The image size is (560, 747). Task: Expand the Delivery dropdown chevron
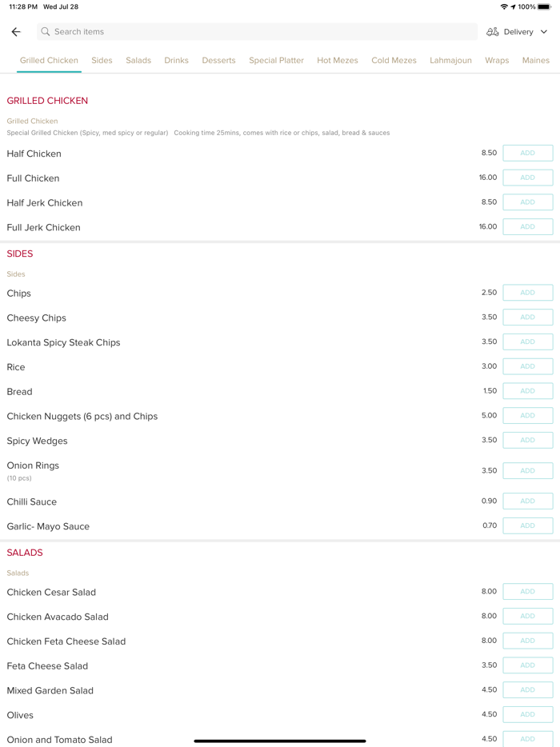544,32
